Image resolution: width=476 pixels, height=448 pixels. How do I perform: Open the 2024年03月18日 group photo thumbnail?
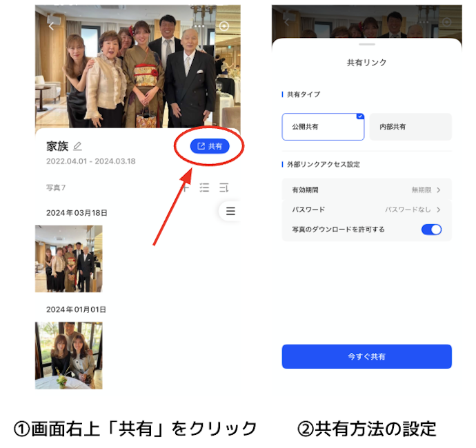pos(68,258)
